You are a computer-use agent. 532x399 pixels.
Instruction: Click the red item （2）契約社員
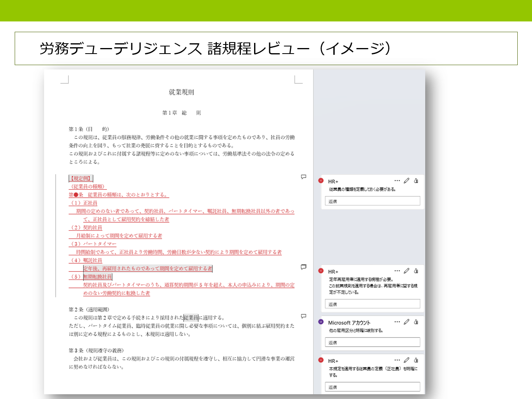pos(86,227)
